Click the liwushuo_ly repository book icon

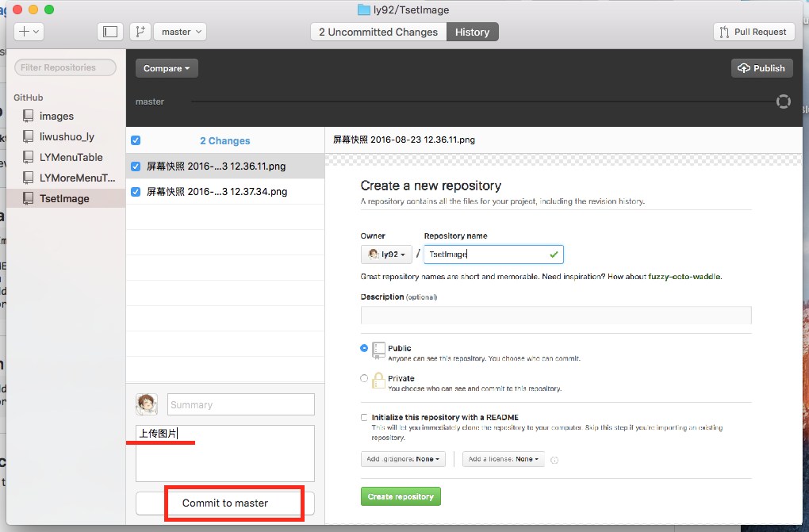29,136
